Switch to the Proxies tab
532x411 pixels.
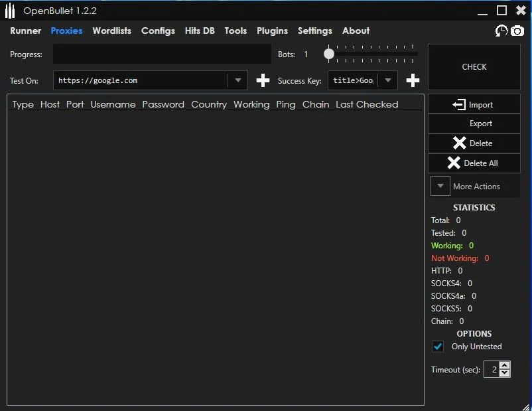[x=66, y=31]
